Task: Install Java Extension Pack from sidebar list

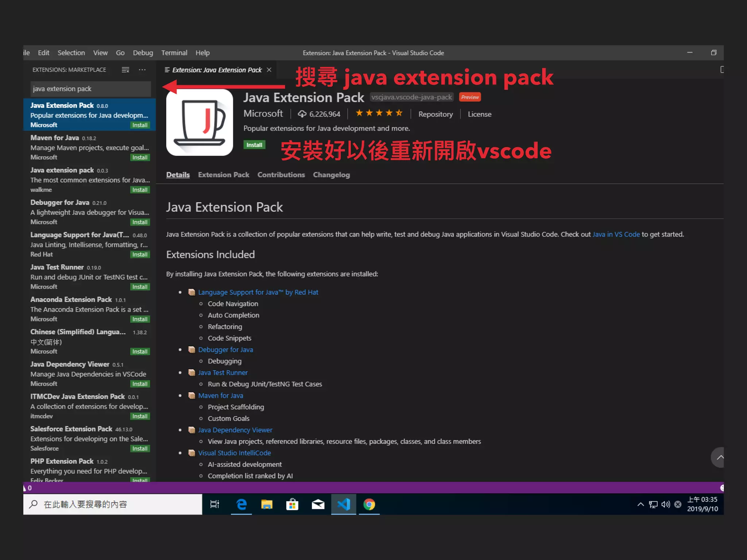Action: pos(140,125)
